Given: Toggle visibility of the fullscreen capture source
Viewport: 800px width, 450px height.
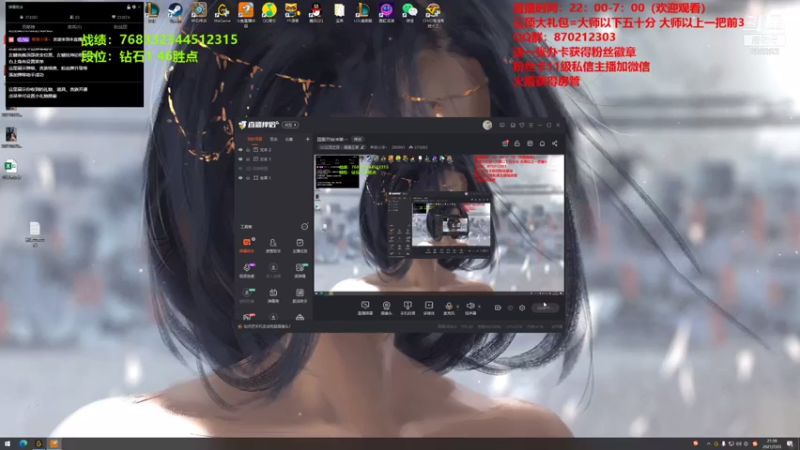Looking at the screenshot, I should 240,178.
